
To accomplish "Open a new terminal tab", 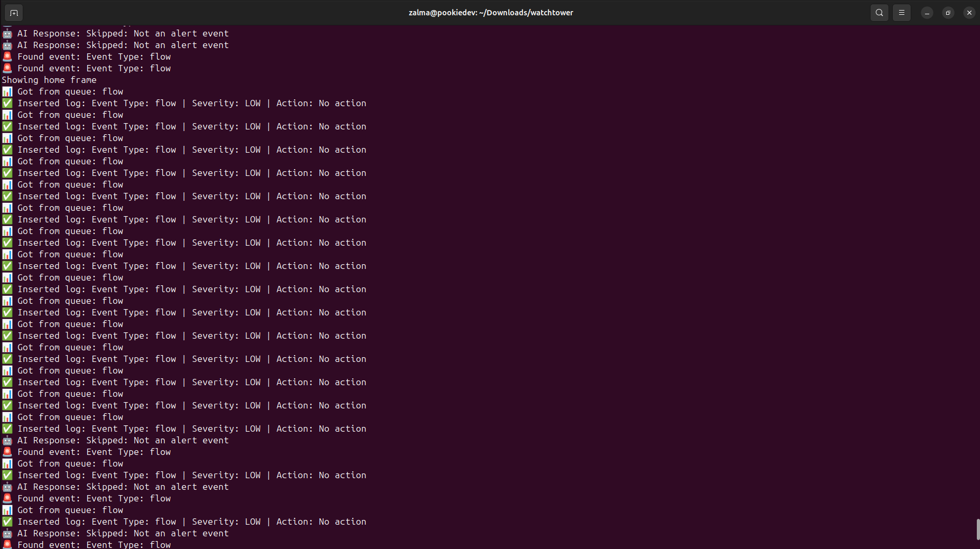I will coord(14,13).
